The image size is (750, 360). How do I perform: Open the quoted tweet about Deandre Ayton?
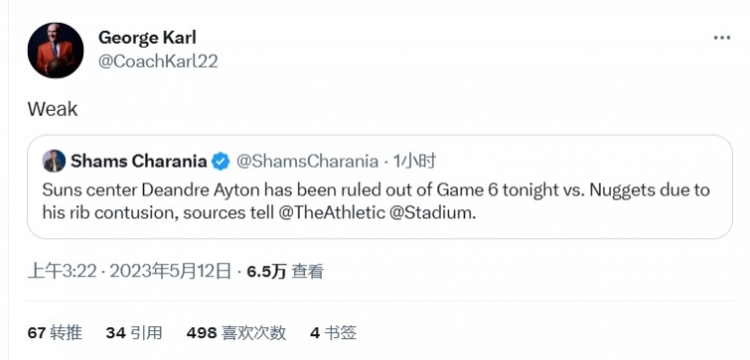(x=380, y=187)
